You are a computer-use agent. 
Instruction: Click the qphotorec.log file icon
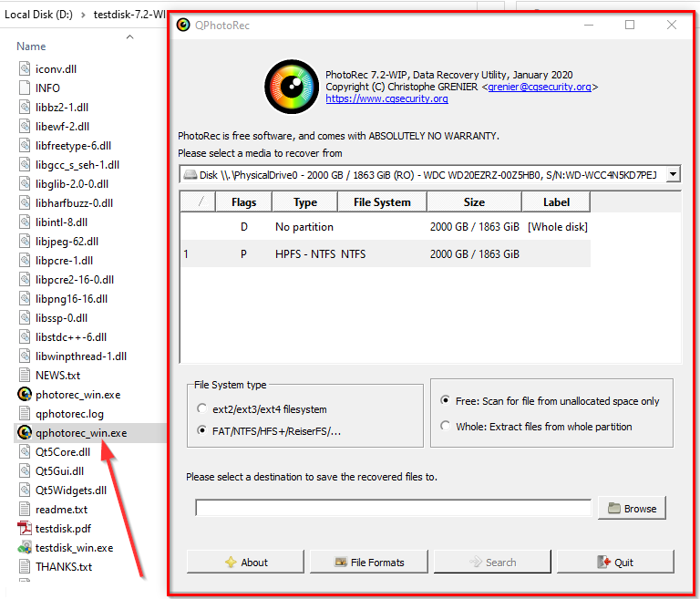[x=25, y=414]
